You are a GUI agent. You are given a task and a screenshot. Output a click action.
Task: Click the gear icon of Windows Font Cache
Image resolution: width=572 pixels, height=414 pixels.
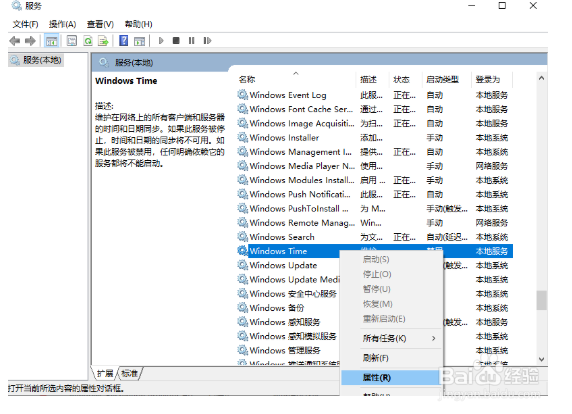[x=243, y=109]
